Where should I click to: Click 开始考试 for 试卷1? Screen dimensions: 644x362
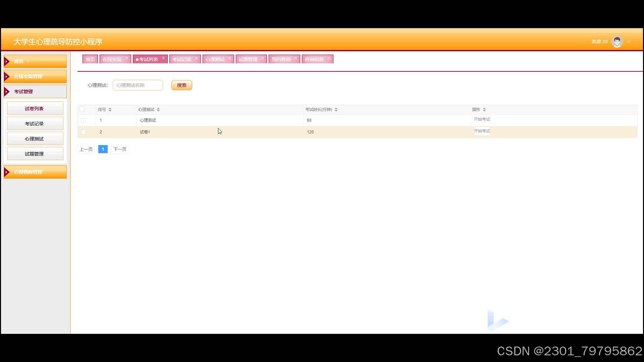482,131
